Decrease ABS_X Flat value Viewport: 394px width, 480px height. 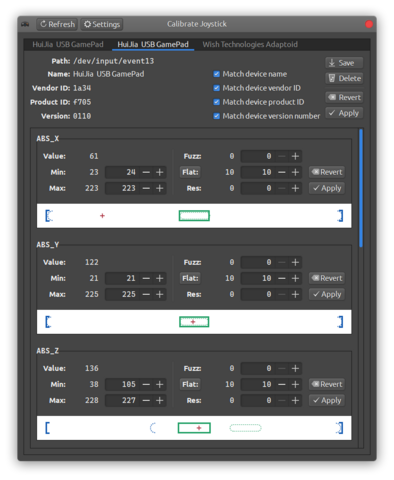pyautogui.click(x=282, y=172)
